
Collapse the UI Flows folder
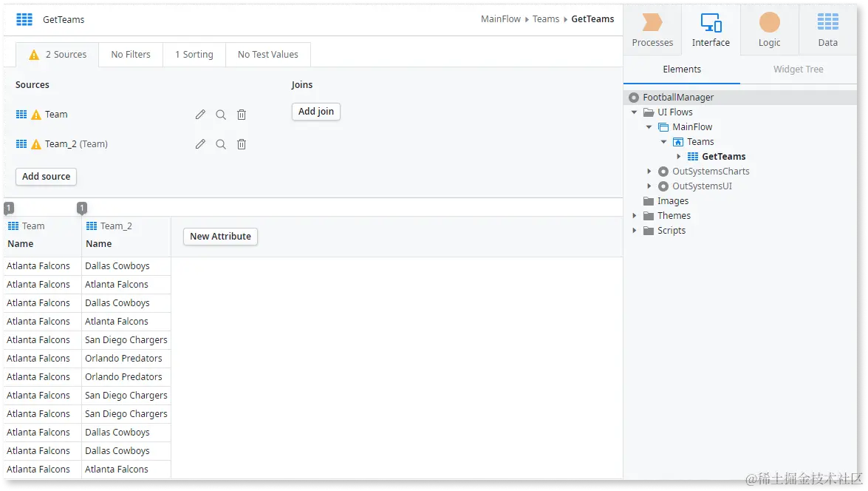coord(635,112)
